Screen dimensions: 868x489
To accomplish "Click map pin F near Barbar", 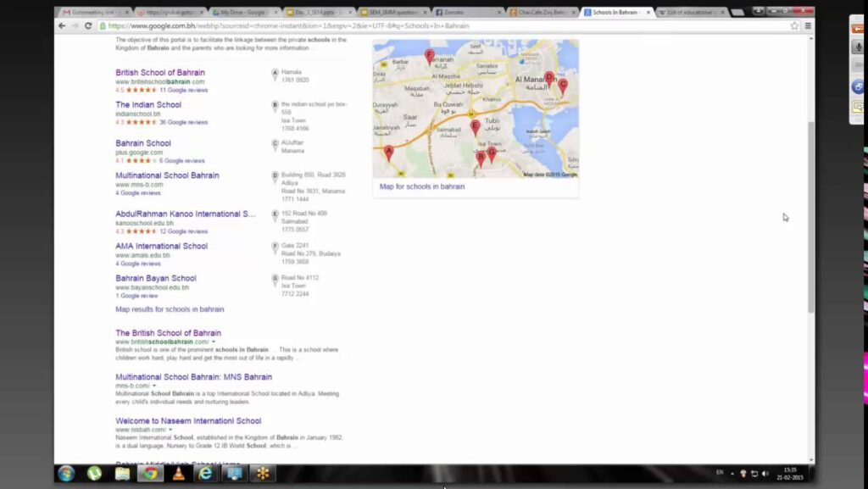I will point(429,57).
